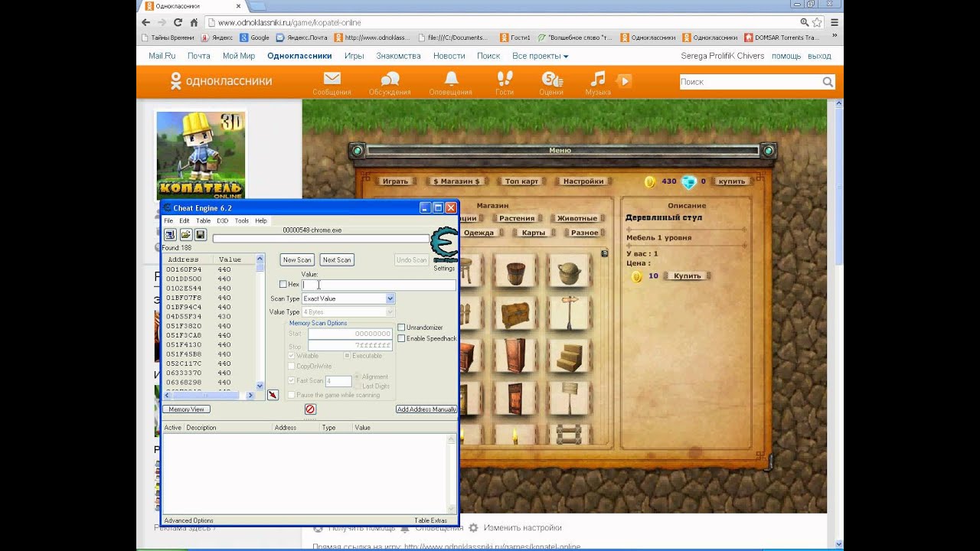Open Обсуждения chat-bubbles icon

[390, 79]
